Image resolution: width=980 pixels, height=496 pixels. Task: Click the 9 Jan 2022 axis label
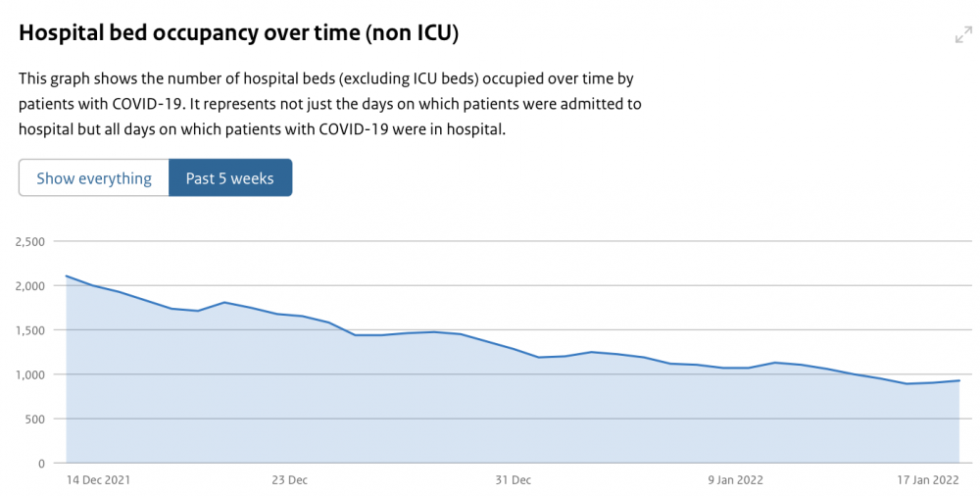tap(736, 479)
